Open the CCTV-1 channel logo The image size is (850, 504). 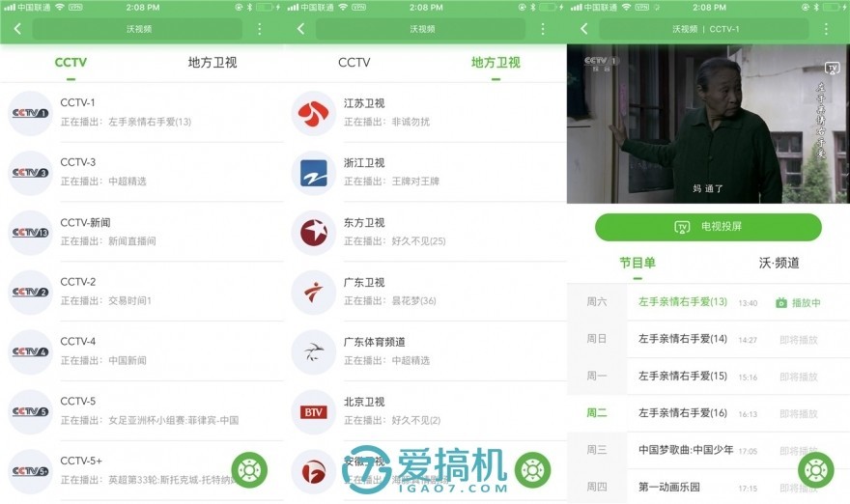tap(30, 113)
